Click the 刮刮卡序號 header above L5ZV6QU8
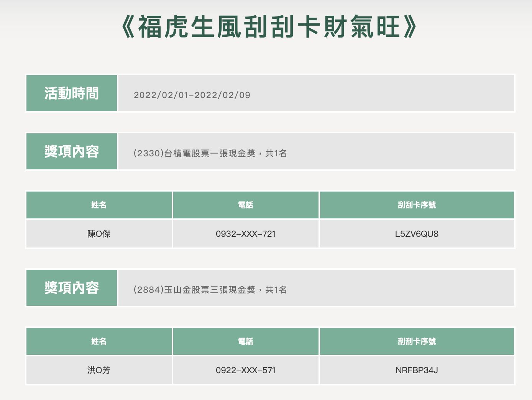 point(417,205)
